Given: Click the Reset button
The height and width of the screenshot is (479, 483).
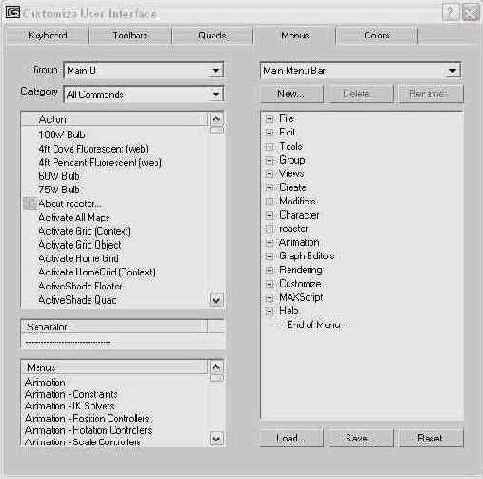Looking at the screenshot, I should coord(430,437).
